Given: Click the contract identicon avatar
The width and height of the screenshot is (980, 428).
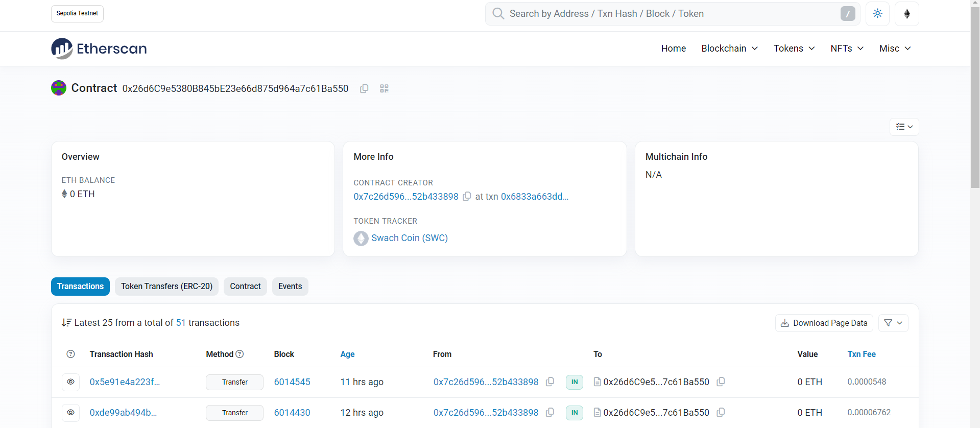Looking at the screenshot, I should 59,88.
